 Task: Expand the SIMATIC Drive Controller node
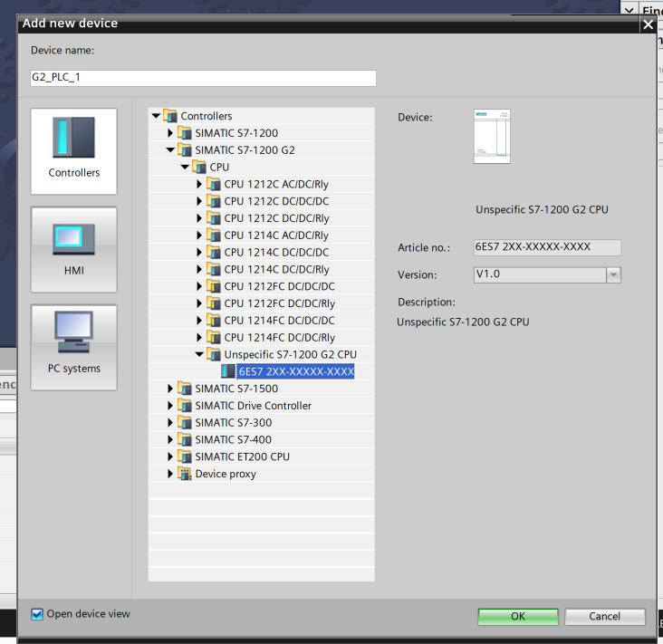click(170, 406)
